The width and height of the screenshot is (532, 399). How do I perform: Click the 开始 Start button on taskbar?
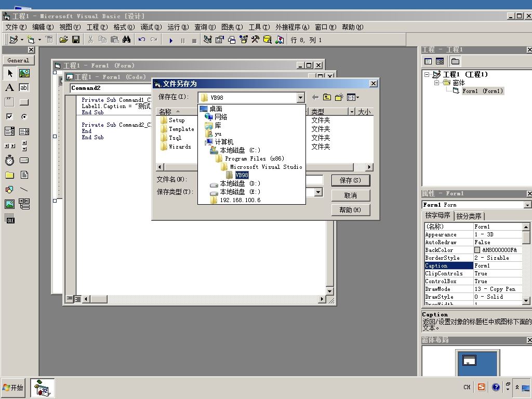click(x=13, y=388)
